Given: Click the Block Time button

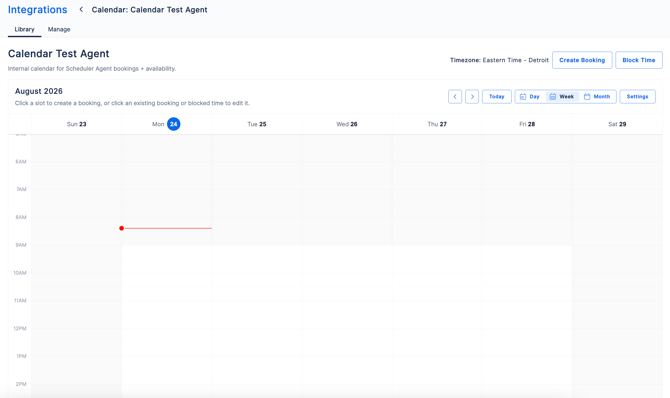Looking at the screenshot, I should pyautogui.click(x=639, y=60).
